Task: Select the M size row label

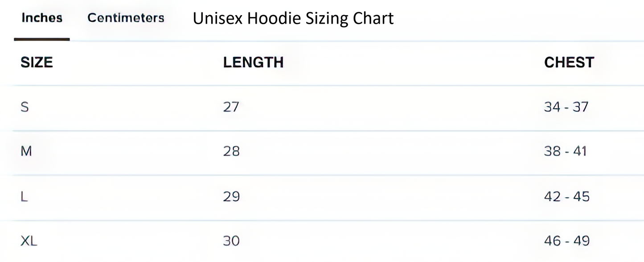Action: [26, 151]
